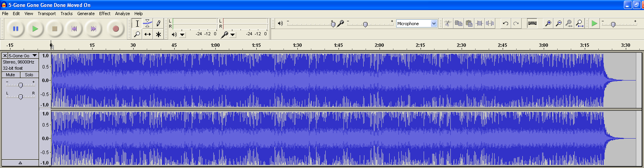Select the Selection (I-beam) tool
Screen dimensions: 644x168
137,24
